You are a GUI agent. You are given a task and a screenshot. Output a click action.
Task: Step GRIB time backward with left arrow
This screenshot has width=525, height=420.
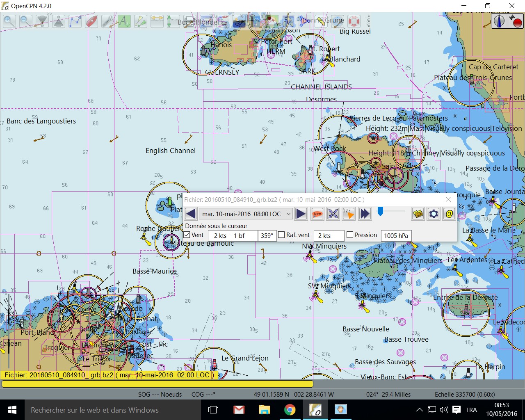[191, 214]
